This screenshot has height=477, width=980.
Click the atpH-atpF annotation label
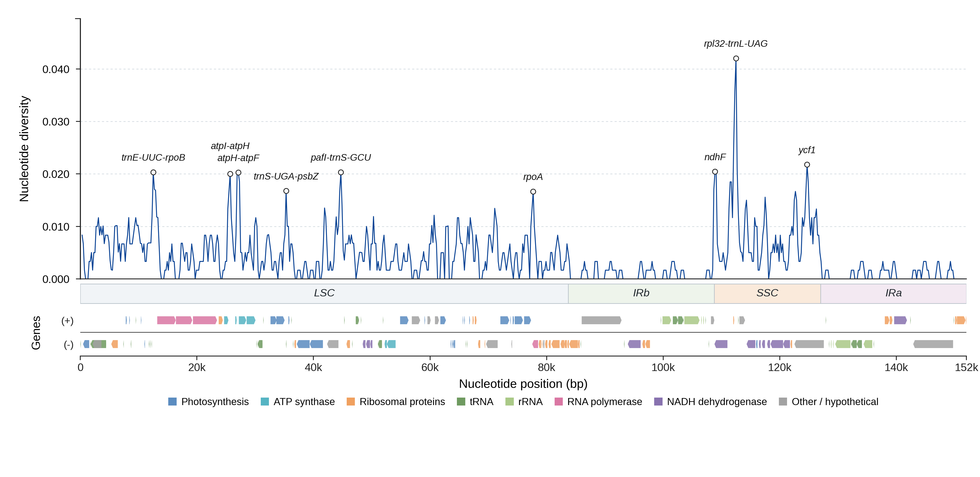click(x=238, y=158)
